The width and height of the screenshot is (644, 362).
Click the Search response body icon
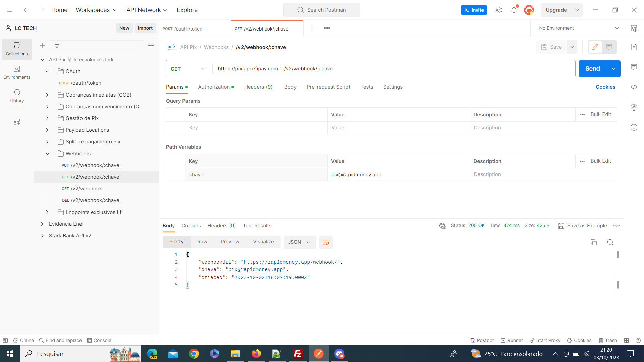point(610,242)
